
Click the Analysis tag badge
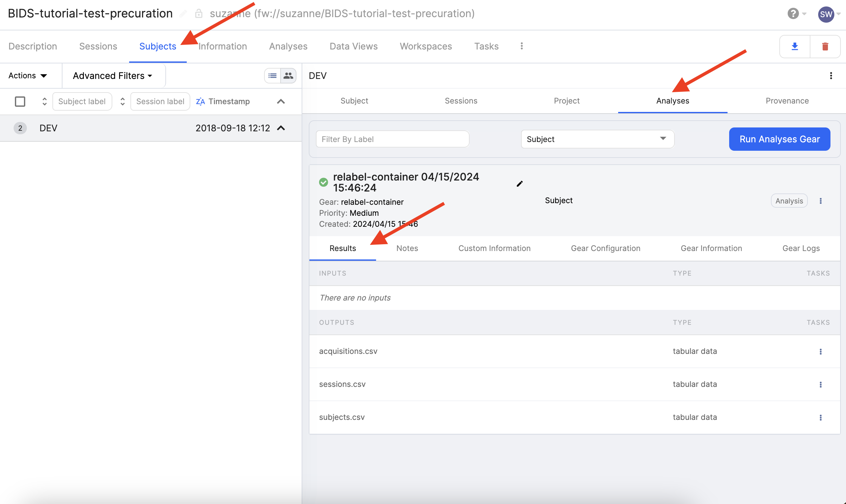789,201
